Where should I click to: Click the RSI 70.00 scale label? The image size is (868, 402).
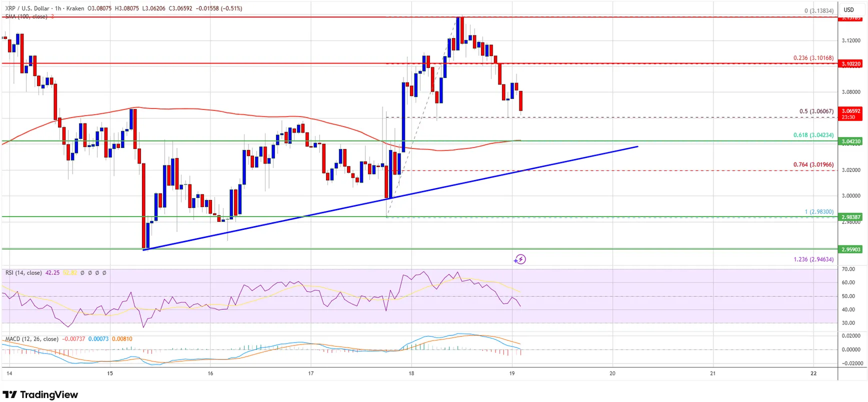click(848, 269)
